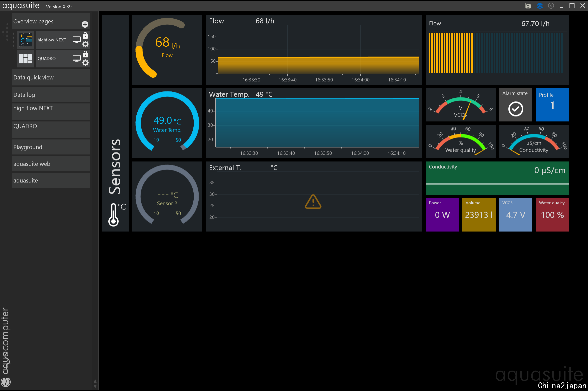Click warning triangle in External T. chart
Screen dimensions: 588x391
[x=313, y=202]
